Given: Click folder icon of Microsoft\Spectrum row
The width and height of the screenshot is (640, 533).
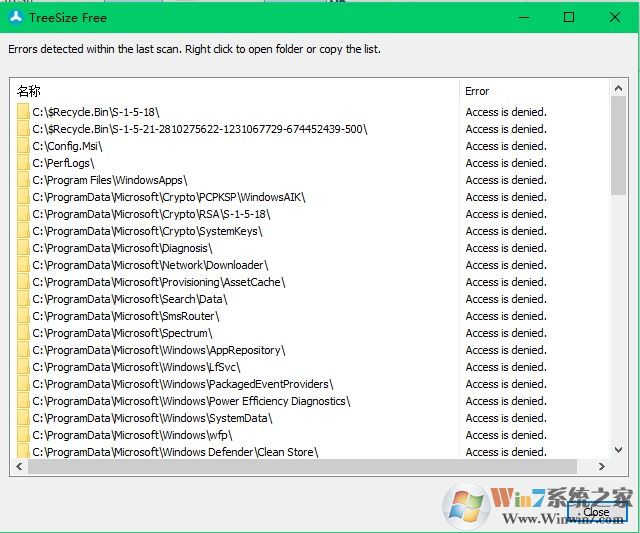Looking at the screenshot, I should tap(23, 333).
